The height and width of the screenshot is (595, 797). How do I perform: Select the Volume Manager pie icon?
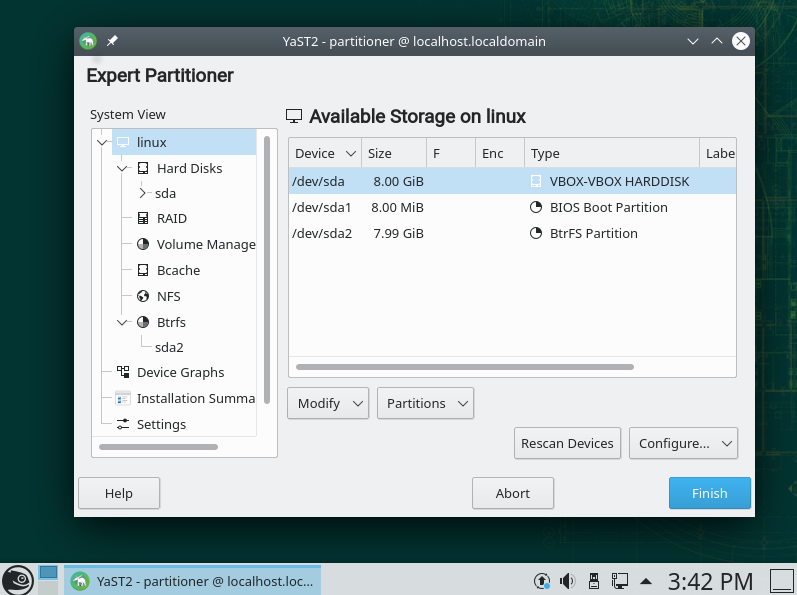pos(143,245)
